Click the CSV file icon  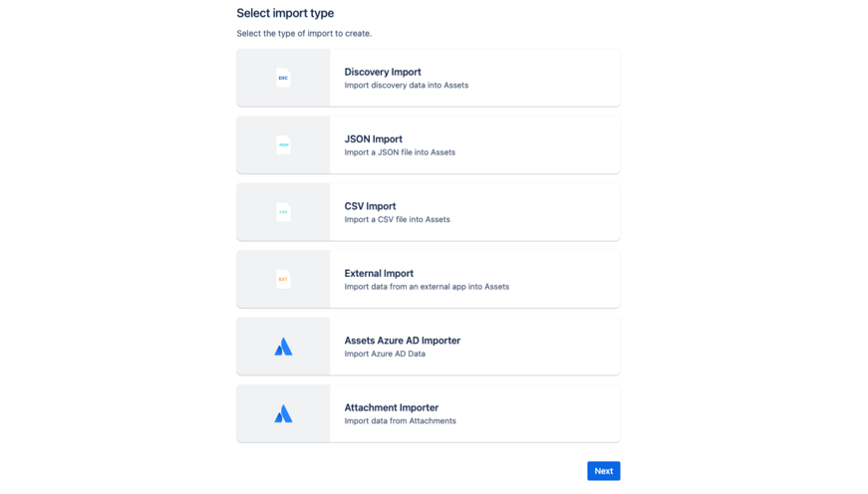point(283,212)
